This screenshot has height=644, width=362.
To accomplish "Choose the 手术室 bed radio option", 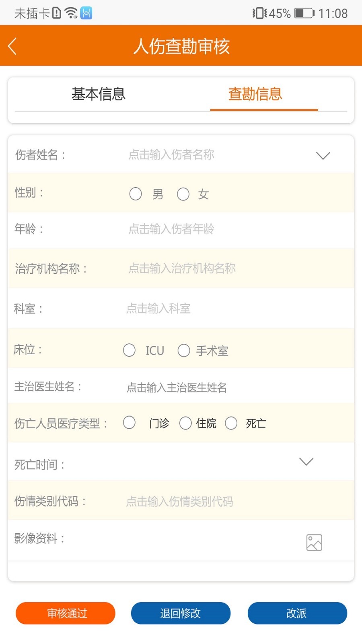I will (184, 350).
